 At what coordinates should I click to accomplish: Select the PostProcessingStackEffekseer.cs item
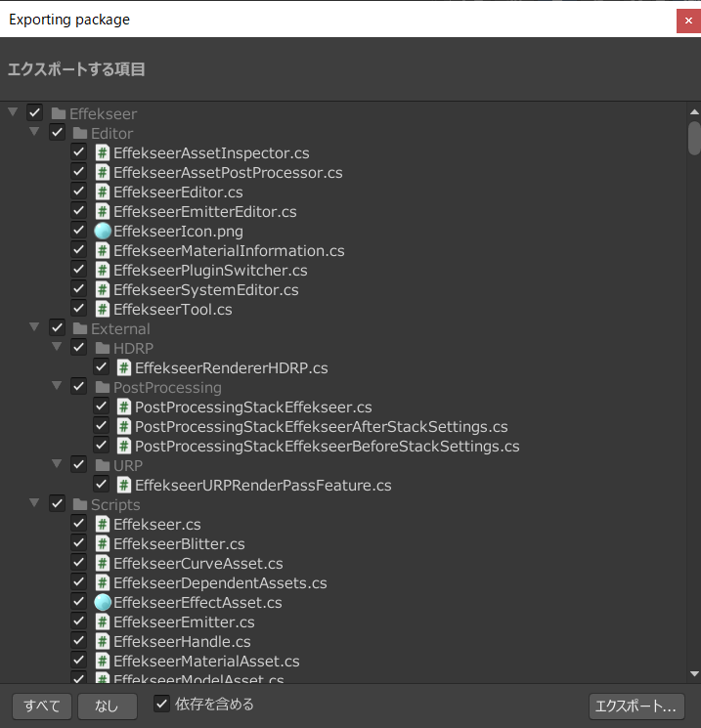(252, 407)
